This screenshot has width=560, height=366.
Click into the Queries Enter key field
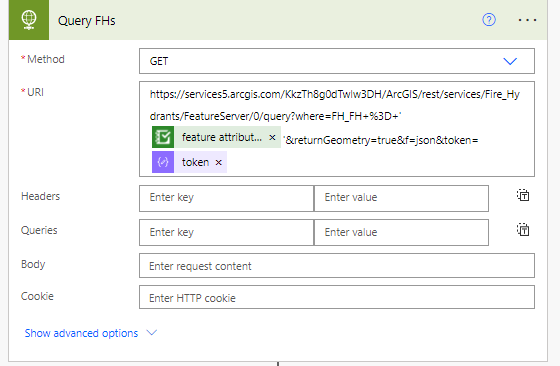click(x=226, y=232)
